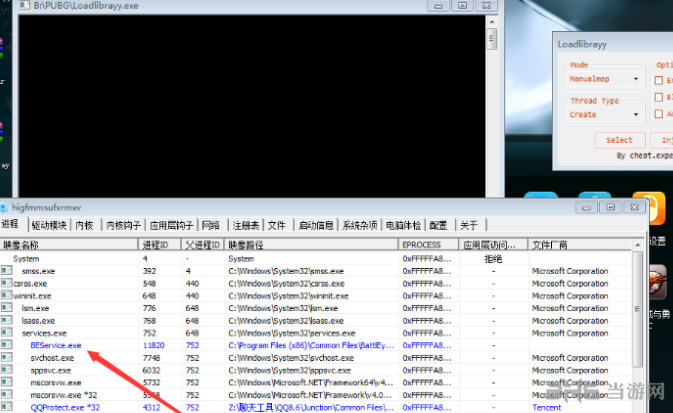Viewport: 673px width, 413px height.
Task: Click the path C:\Windows\System32\lsass.exe
Action: point(286,321)
